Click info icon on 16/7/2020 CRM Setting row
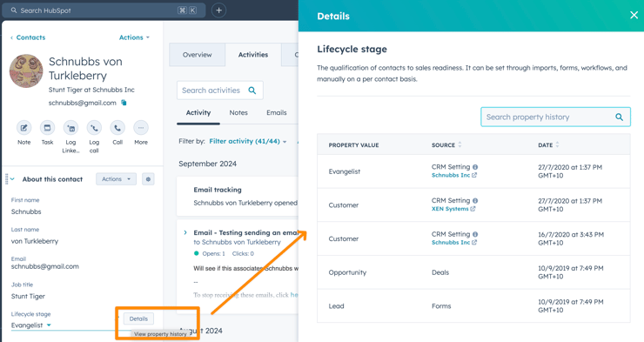The height and width of the screenshot is (342, 644). 475,234
